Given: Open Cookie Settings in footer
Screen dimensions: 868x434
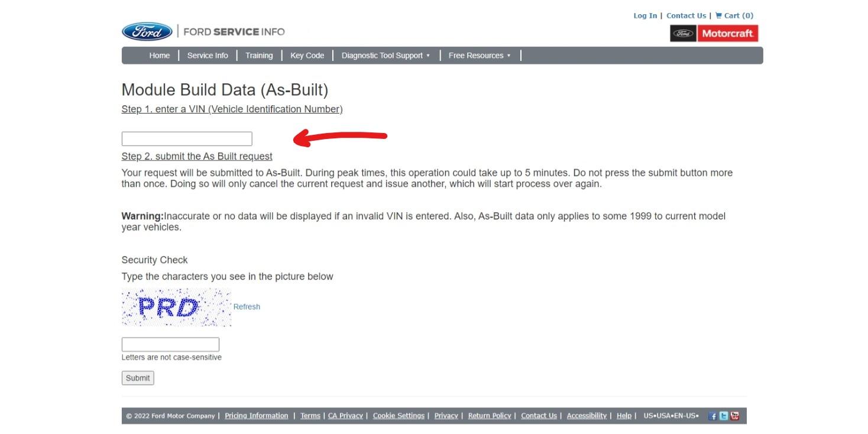Looking at the screenshot, I should coord(399,416).
